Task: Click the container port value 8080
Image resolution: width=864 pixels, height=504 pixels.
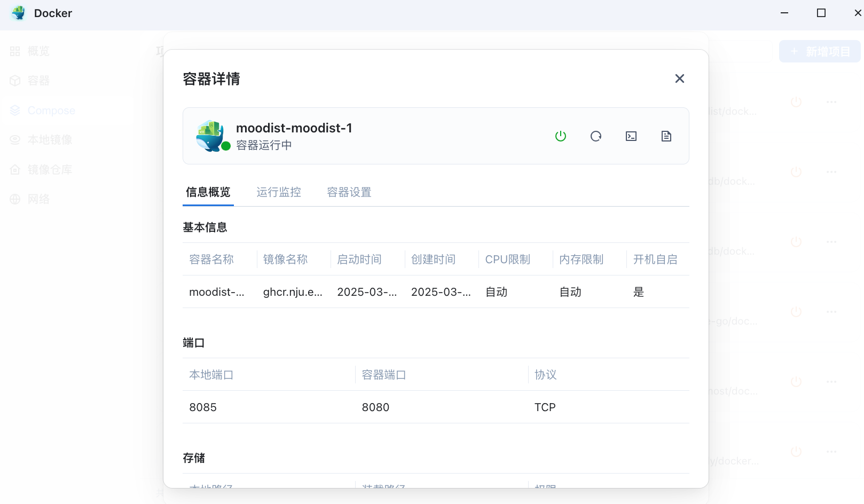Action: [x=375, y=407]
